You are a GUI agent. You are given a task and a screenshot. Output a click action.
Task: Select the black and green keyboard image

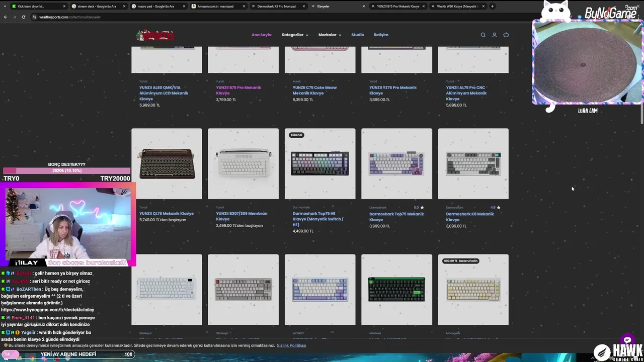[396, 290]
